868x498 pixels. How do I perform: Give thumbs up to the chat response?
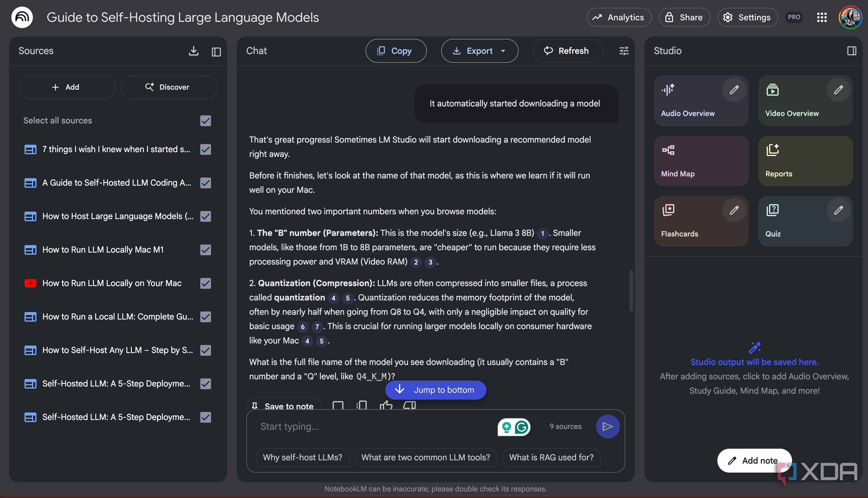tap(386, 405)
